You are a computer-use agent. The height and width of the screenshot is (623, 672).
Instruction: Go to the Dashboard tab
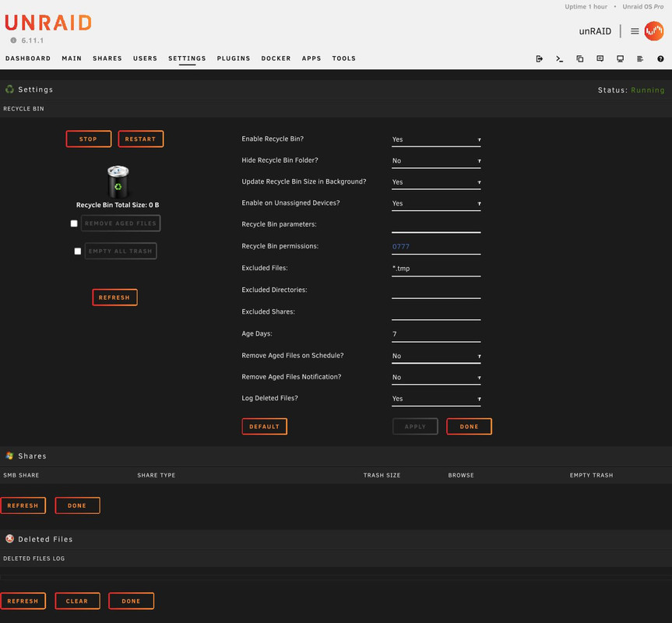coord(28,58)
